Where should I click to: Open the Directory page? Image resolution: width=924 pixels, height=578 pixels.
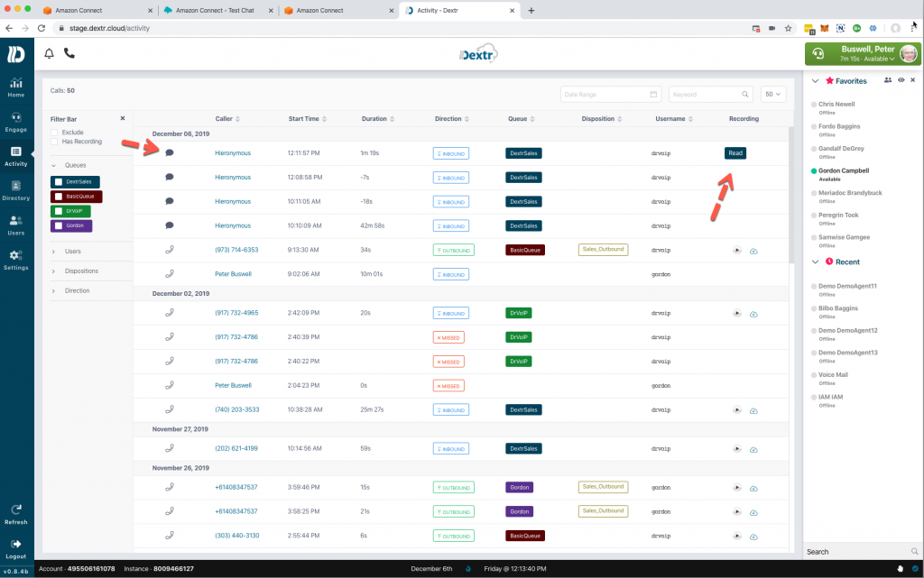[x=16, y=190]
